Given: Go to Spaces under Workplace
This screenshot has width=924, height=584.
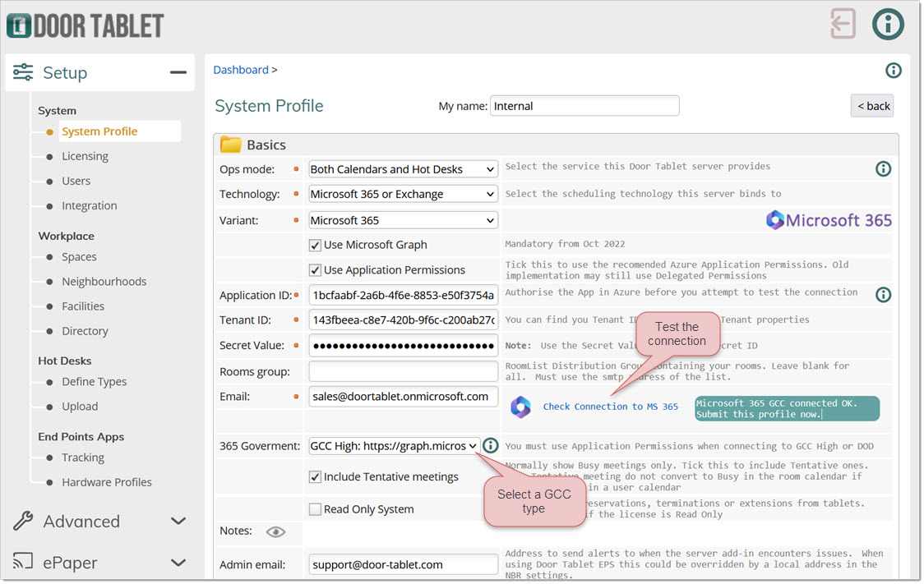Looking at the screenshot, I should (x=79, y=256).
